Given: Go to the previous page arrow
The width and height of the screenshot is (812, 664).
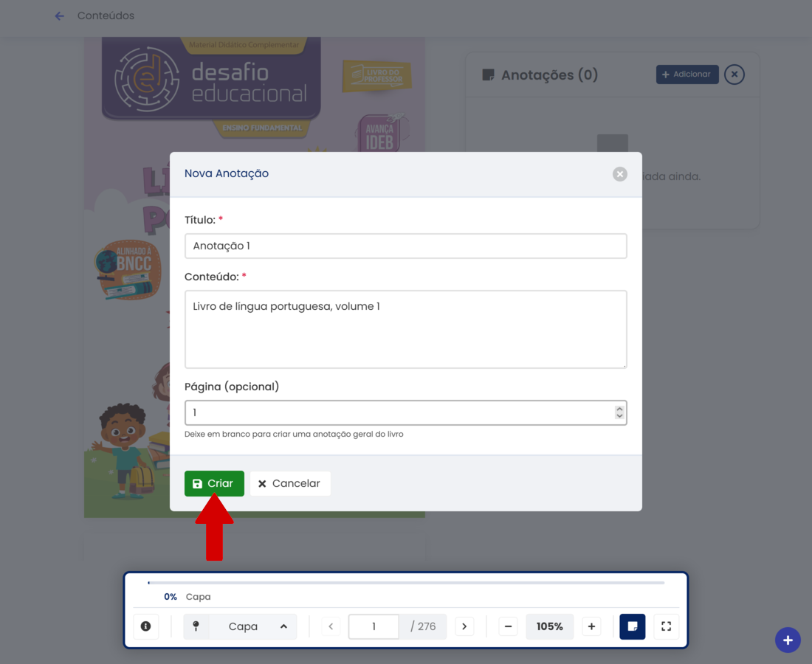Looking at the screenshot, I should coord(331,626).
